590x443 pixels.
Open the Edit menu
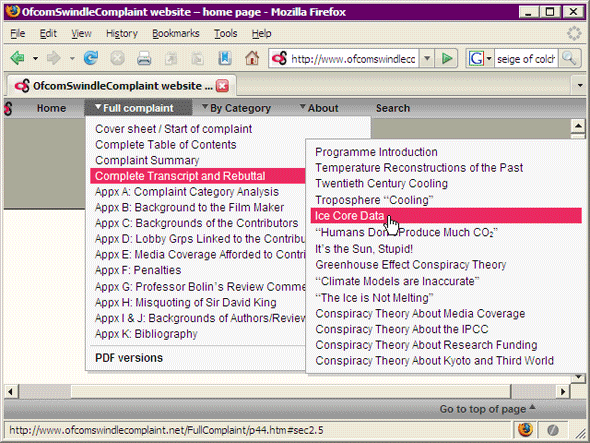point(48,33)
